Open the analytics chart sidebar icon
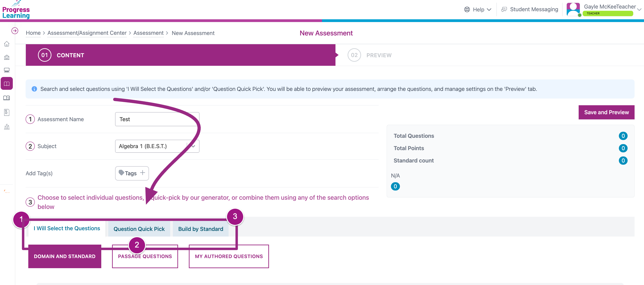Viewport: 644px width, 285px height. point(7,127)
